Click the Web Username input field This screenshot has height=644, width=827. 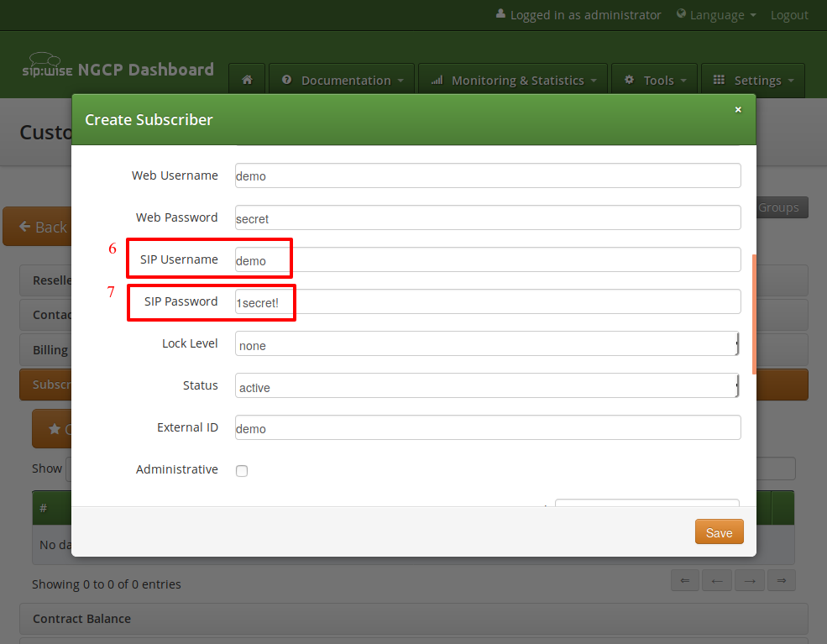487,175
